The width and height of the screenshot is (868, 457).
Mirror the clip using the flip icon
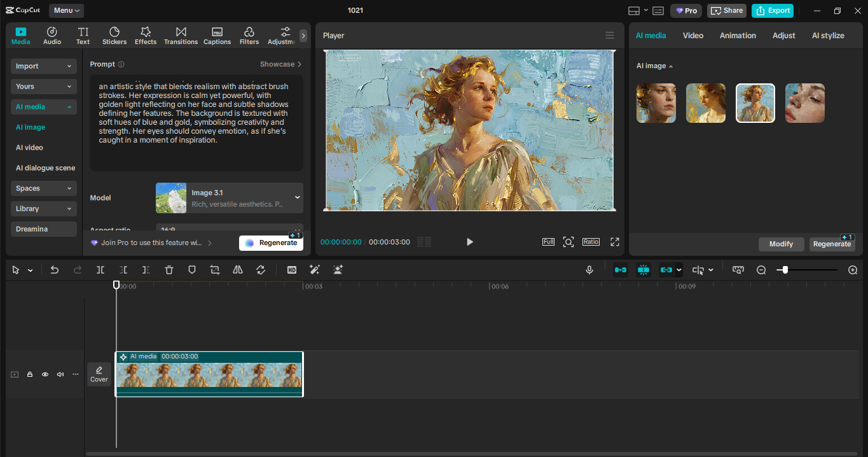pos(237,269)
